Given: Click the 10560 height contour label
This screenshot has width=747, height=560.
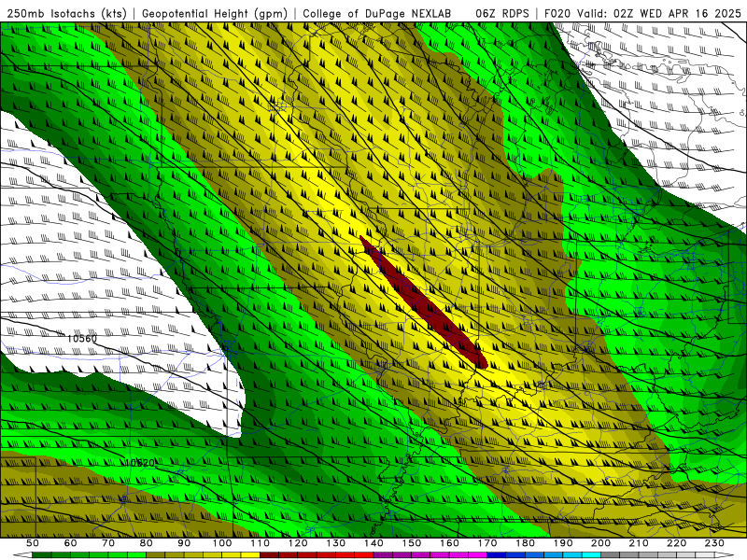Looking at the screenshot, I should coord(82,339).
